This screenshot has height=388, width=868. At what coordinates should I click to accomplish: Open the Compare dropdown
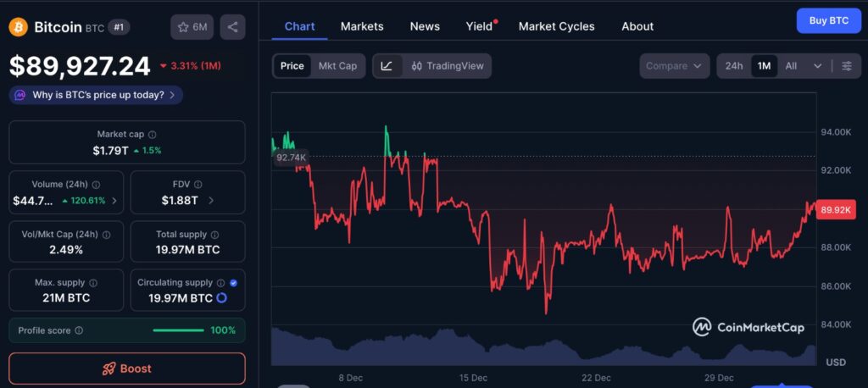[x=674, y=66]
